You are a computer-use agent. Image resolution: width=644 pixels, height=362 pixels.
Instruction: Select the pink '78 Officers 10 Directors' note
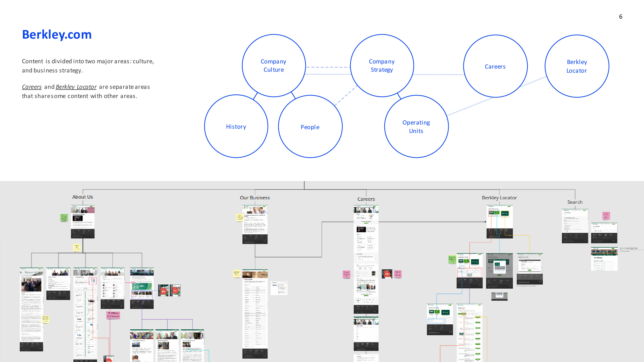click(113, 315)
